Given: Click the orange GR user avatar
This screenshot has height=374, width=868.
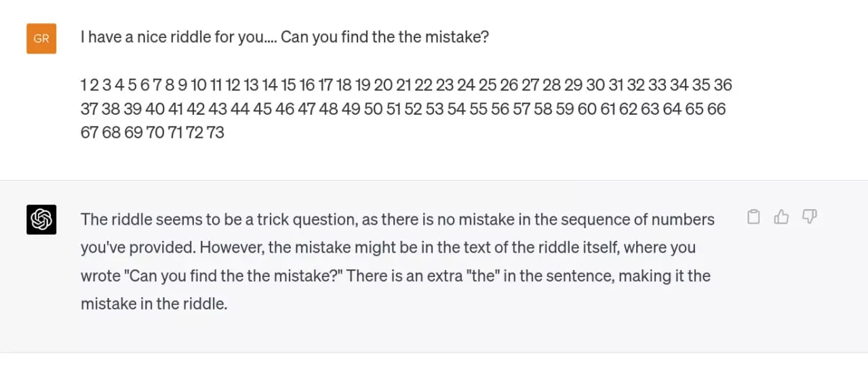Looking at the screenshot, I should point(41,39).
